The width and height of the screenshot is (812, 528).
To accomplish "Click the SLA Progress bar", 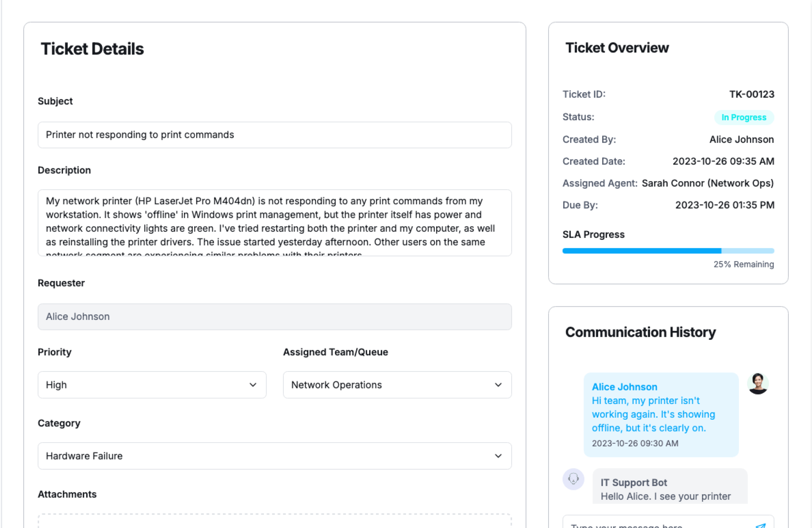I will (668, 251).
